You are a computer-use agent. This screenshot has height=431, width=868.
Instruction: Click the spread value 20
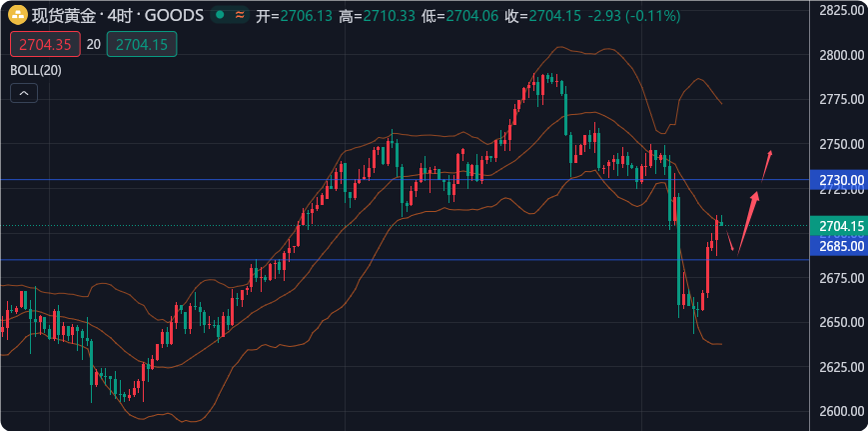pos(94,44)
